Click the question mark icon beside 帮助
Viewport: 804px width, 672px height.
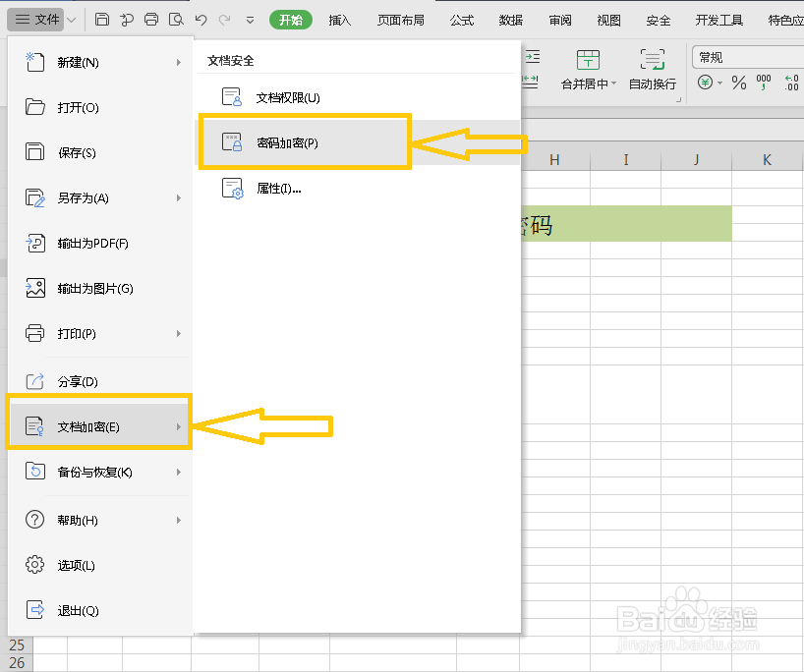tap(34, 520)
